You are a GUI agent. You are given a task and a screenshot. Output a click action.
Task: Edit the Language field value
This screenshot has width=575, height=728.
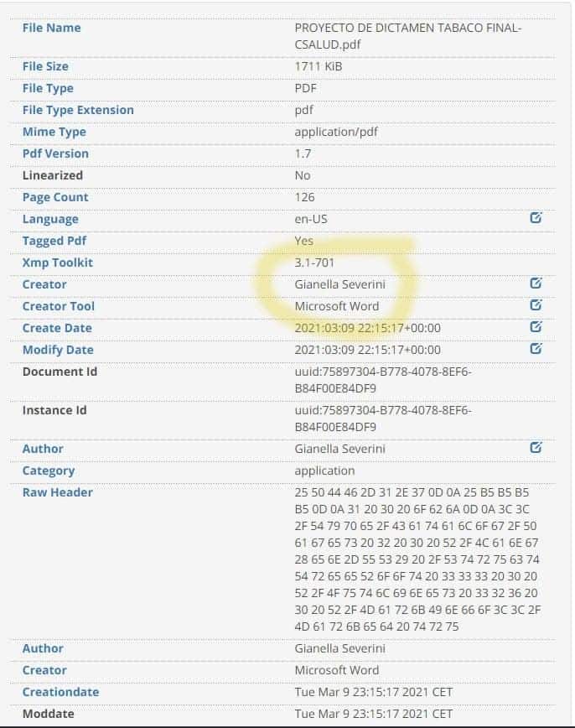click(x=536, y=217)
